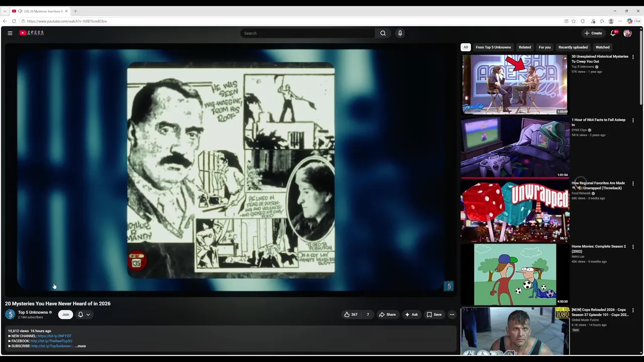Open options menu for Regional Favorites video
Screen dimensions: 644x362
coord(633,184)
